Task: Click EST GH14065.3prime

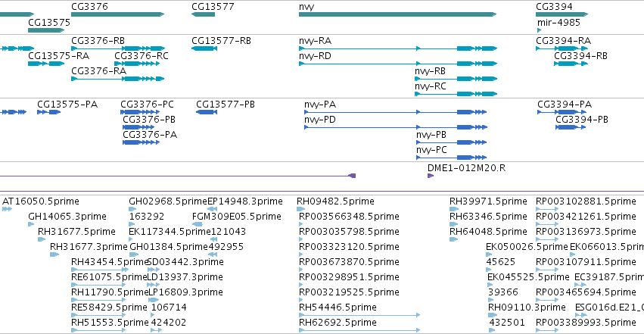Action: pos(67,217)
